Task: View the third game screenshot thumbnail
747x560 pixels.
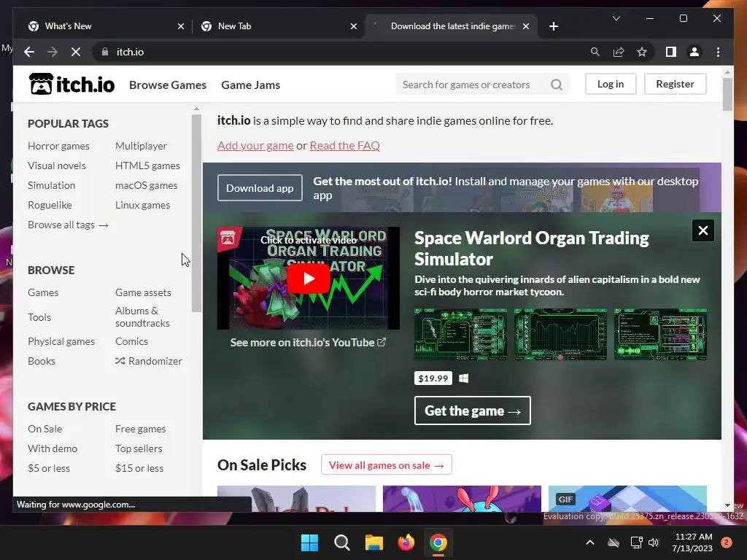Action: (x=660, y=334)
